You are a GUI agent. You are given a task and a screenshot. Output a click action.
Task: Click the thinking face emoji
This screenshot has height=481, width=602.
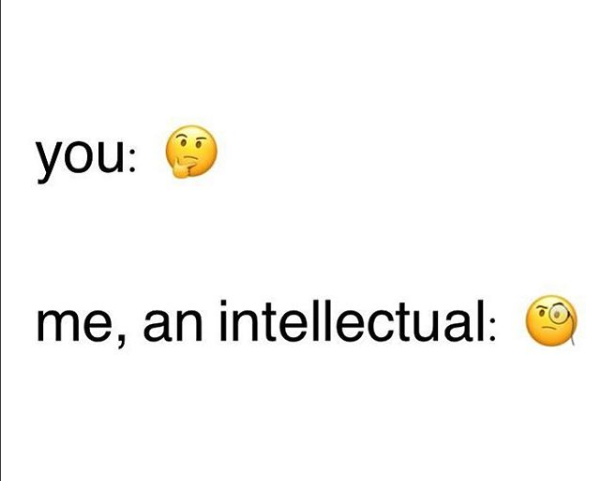(191, 151)
